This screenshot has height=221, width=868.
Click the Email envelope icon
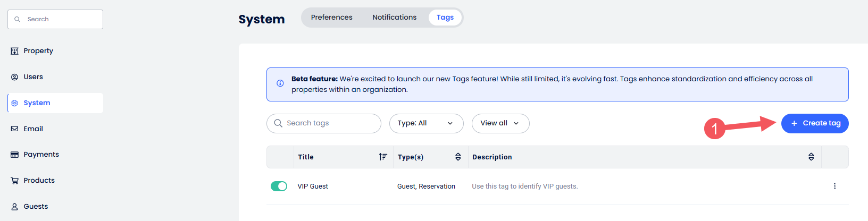(15, 129)
